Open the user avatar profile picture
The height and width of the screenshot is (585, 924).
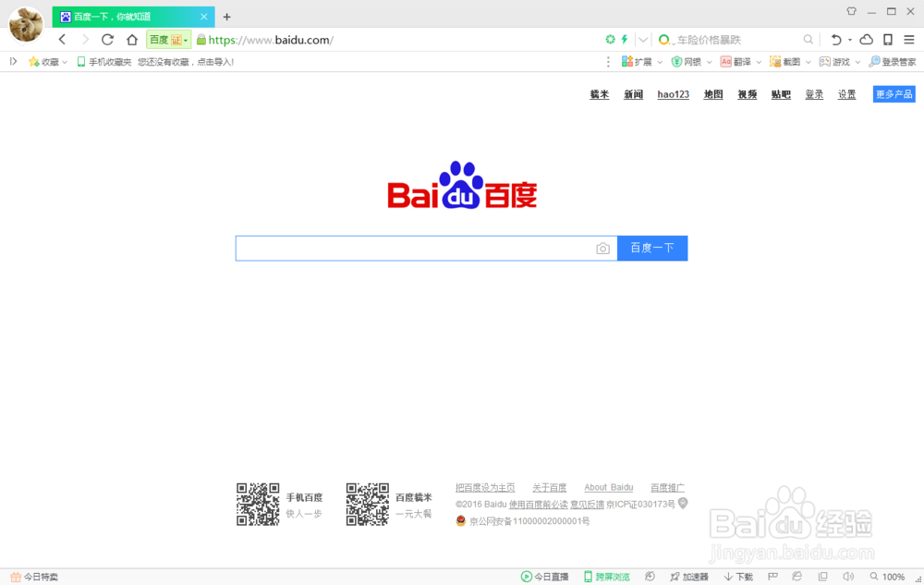[27, 25]
